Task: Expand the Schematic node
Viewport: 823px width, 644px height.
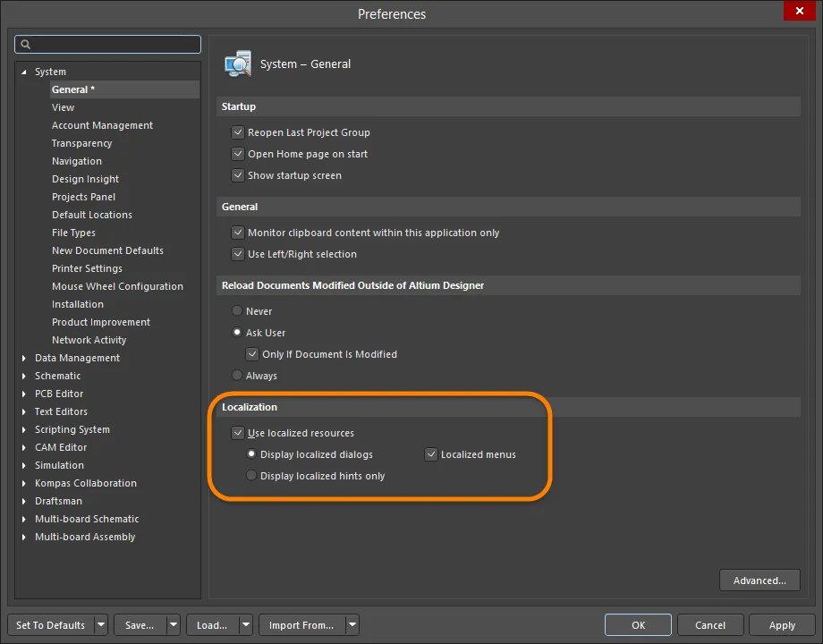Action: coord(23,376)
